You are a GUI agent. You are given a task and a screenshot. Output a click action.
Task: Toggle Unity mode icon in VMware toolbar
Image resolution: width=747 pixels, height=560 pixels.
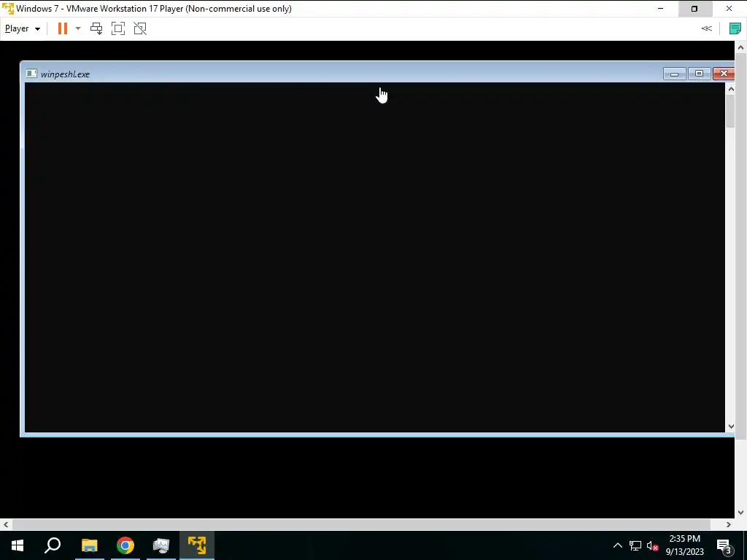point(140,28)
